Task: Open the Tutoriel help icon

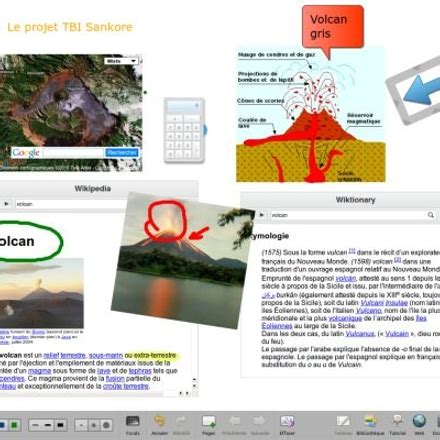Action: click(397, 421)
